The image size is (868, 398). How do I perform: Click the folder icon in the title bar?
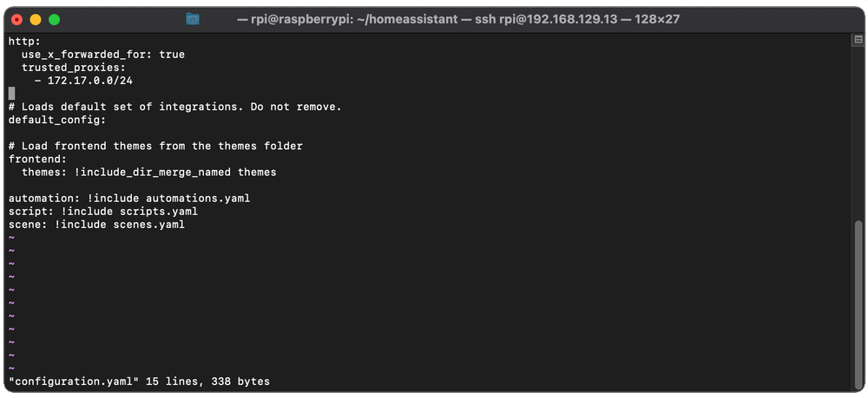[193, 18]
